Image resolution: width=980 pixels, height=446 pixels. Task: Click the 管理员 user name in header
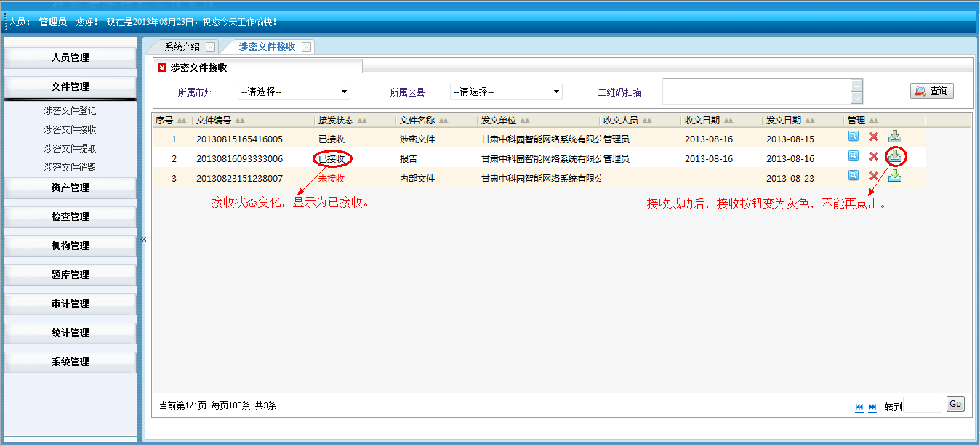tap(52, 22)
